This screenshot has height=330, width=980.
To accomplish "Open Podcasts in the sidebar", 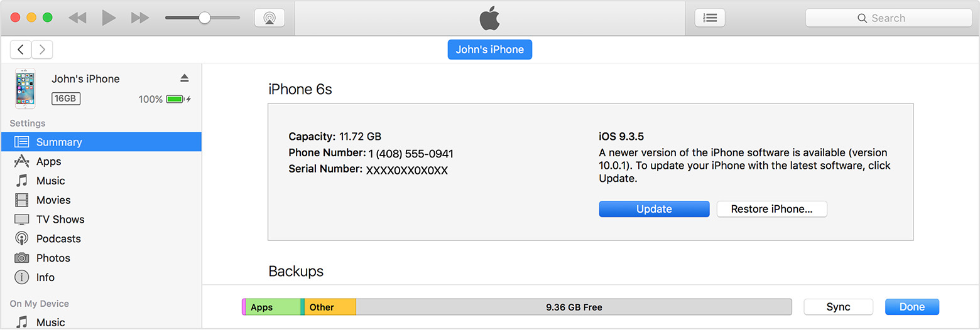I will pyautogui.click(x=101, y=239).
